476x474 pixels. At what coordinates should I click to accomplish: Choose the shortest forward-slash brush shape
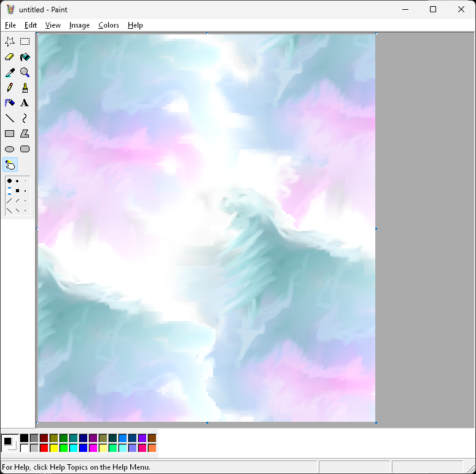[x=25, y=201]
